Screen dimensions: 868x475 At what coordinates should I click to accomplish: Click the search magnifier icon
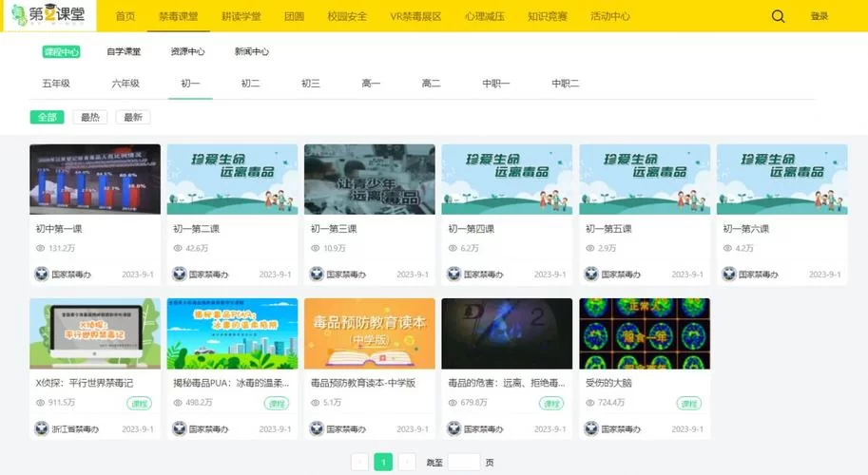pyautogui.click(x=778, y=16)
